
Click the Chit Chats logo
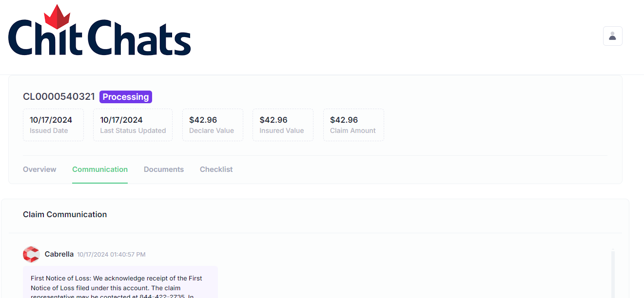(x=99, y=31)
